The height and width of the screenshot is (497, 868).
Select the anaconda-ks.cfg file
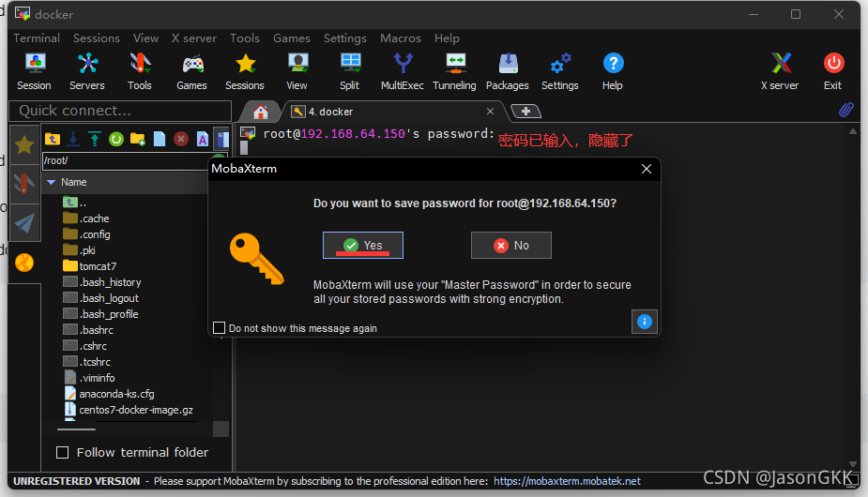click(x=110, y=394)
